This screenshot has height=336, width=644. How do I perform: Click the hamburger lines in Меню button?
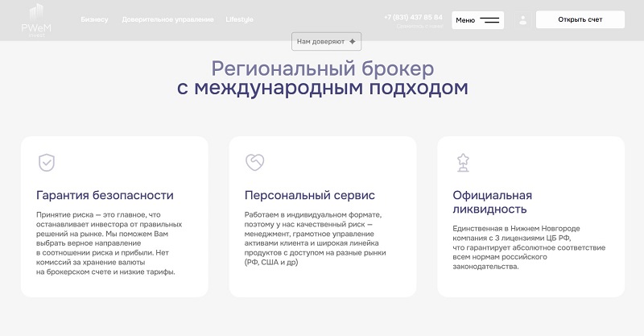coord(489,20)
